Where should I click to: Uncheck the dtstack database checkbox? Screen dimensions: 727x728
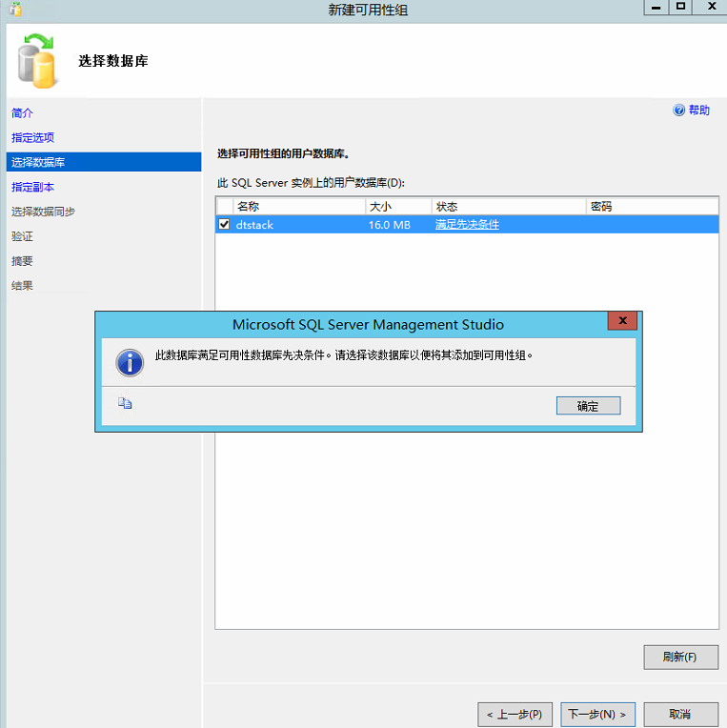point(224,224)
